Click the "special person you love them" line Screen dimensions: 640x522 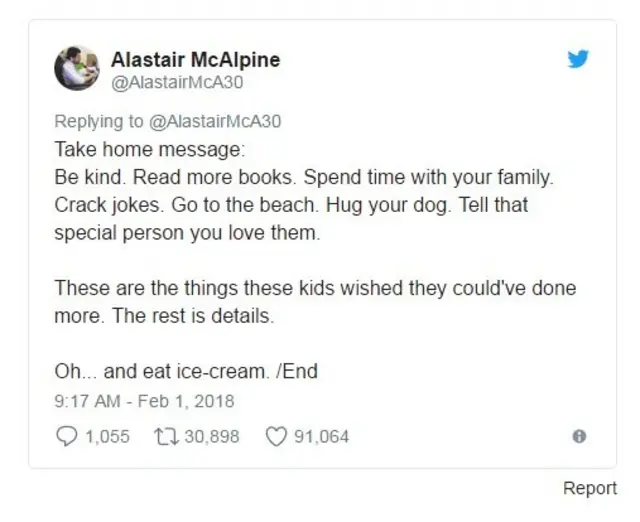pyautogui.click(x=189, y=232)
